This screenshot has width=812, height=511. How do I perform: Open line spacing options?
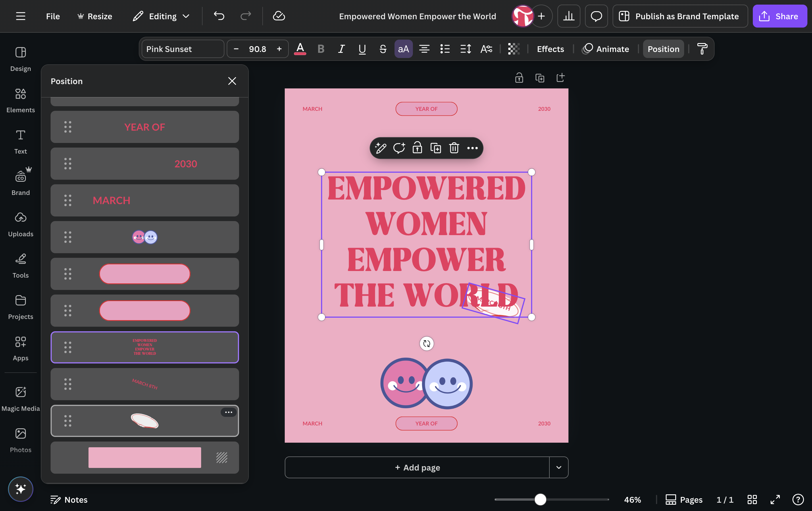466,49
